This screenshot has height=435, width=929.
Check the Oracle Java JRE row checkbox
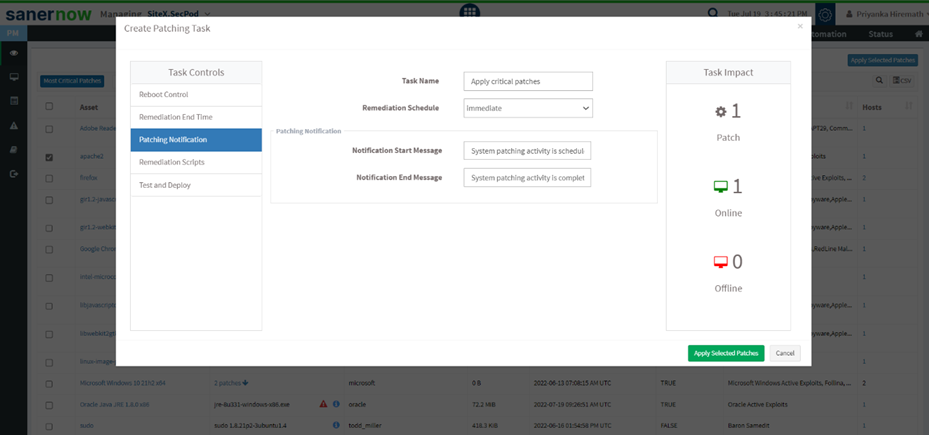pyautogui.click(x=49, y=405)
